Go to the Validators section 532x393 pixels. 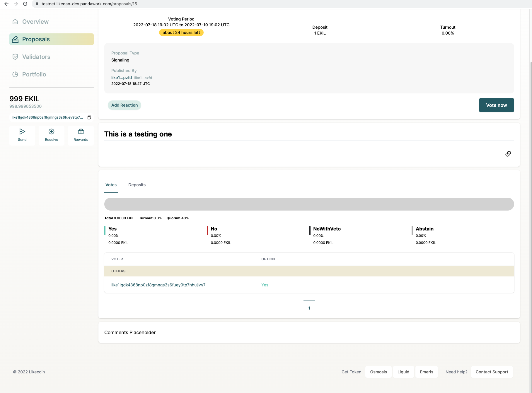[36, 57]
